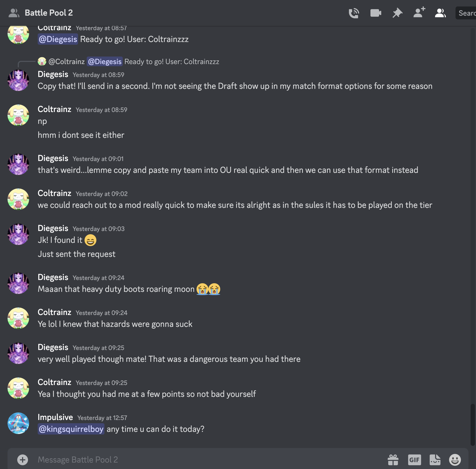The image size is (476, 469).
Task: Open the pinned messages panel
Action: coord(397,13)
